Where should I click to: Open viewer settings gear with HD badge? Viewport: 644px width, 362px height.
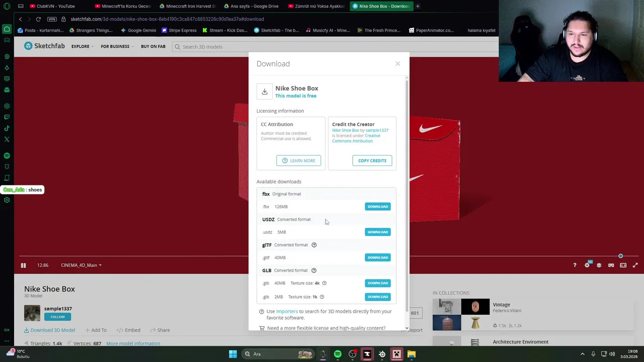click(x=587, y=265)
